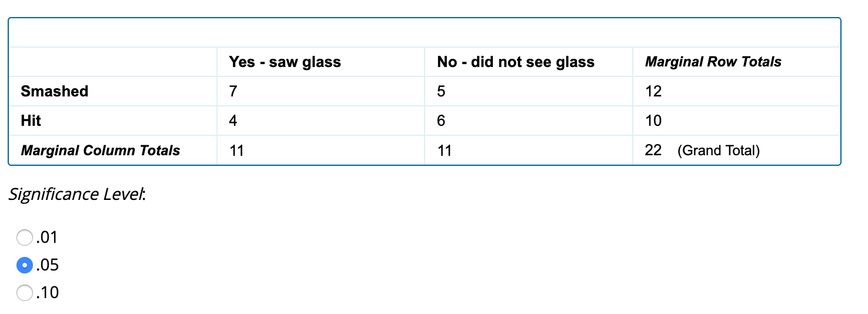
Task: Click the "Yes - saw glass" column header
Action: [285, 62]
